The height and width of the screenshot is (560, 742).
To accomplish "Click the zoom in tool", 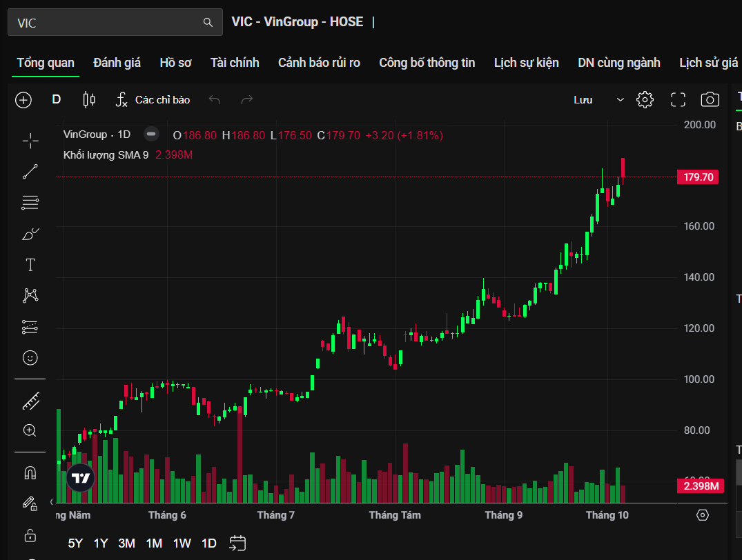I will tap(30, 431).
